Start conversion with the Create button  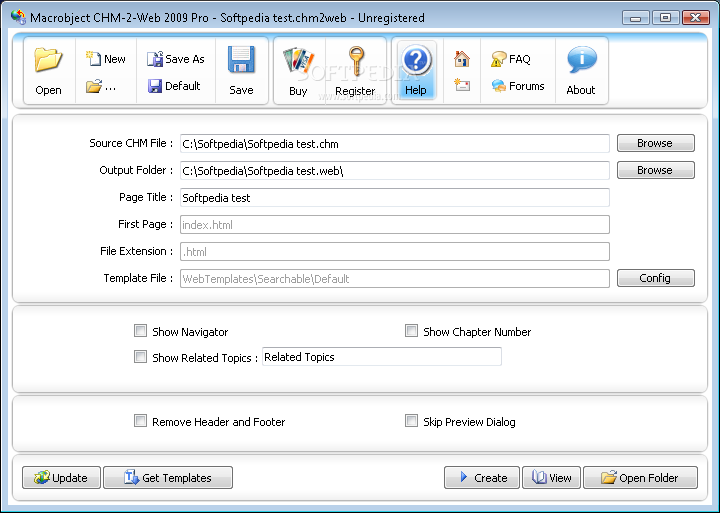tap(482, 478)
